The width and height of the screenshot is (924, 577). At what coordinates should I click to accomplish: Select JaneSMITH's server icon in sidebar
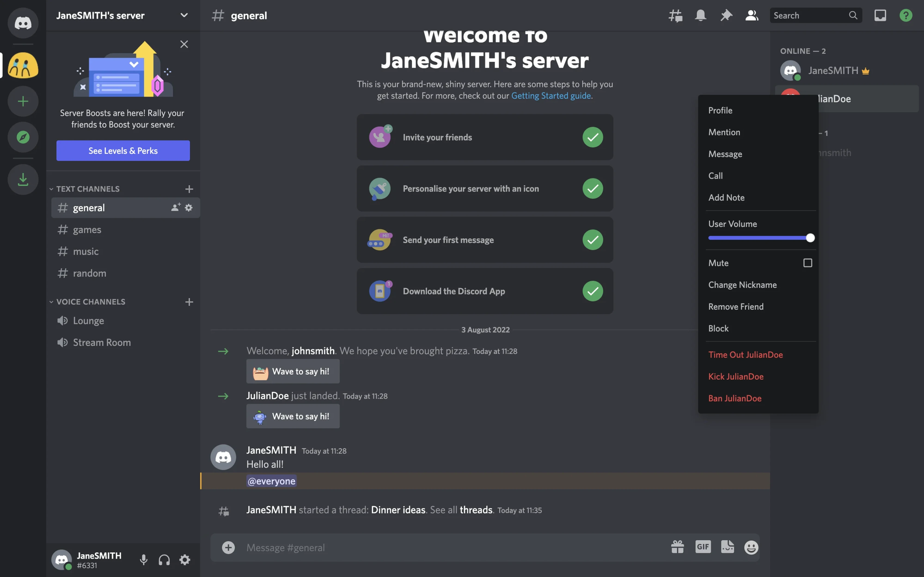23,65
